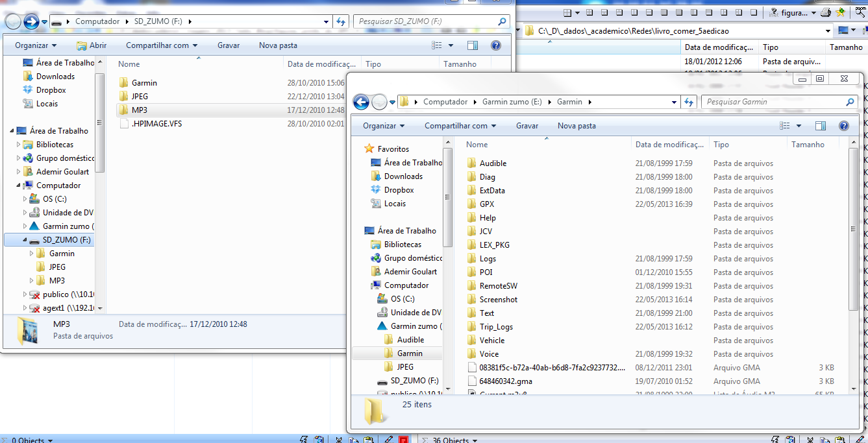Open the Voice folder
Image resolution: width=868 pixels, height=443 pixels.
(x=489, y=354)
